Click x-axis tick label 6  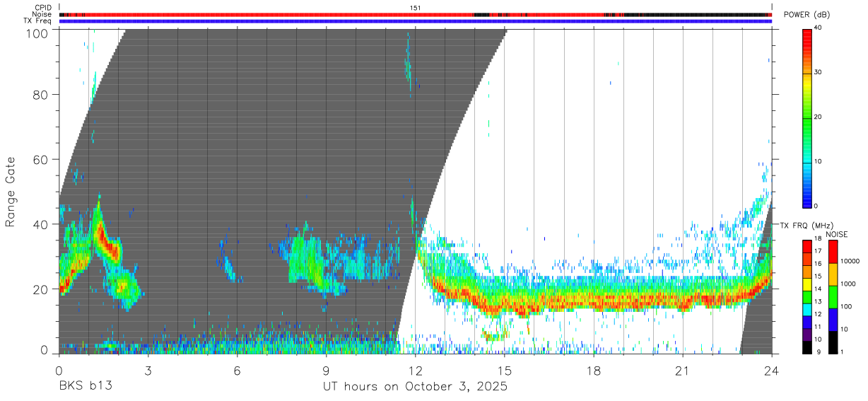click(237, 370)
